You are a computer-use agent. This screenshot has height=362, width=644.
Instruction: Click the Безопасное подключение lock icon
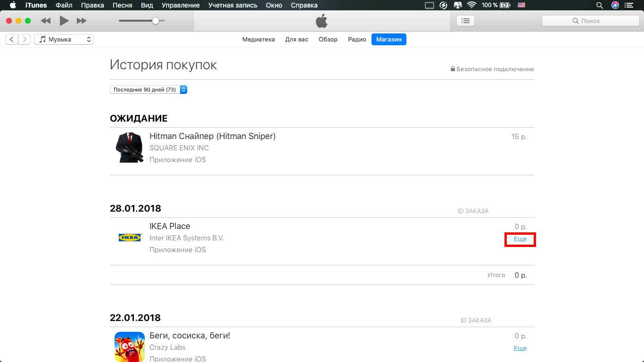453,69
